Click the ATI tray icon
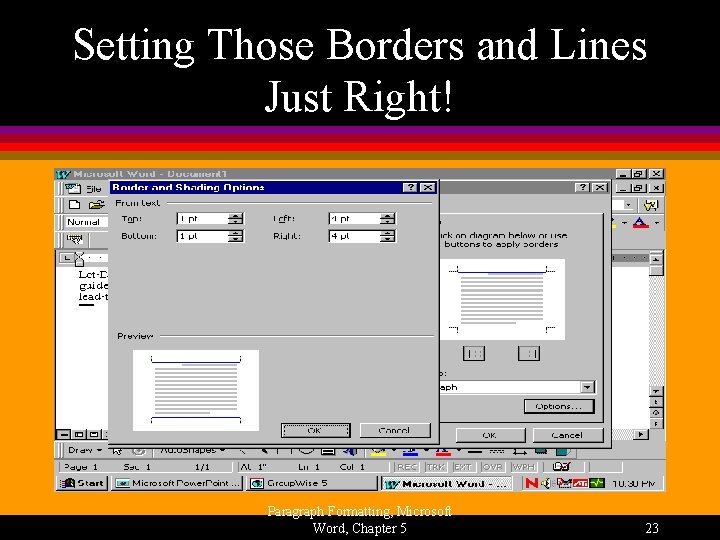The height and width of the screenshot is (540, 720). [580, 483]
